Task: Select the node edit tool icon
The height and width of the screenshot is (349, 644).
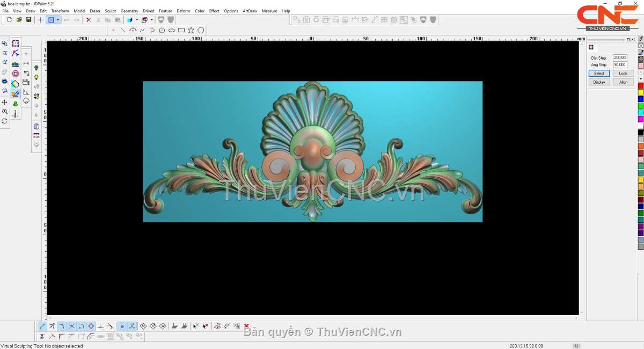Action: (x=16, y=53)
